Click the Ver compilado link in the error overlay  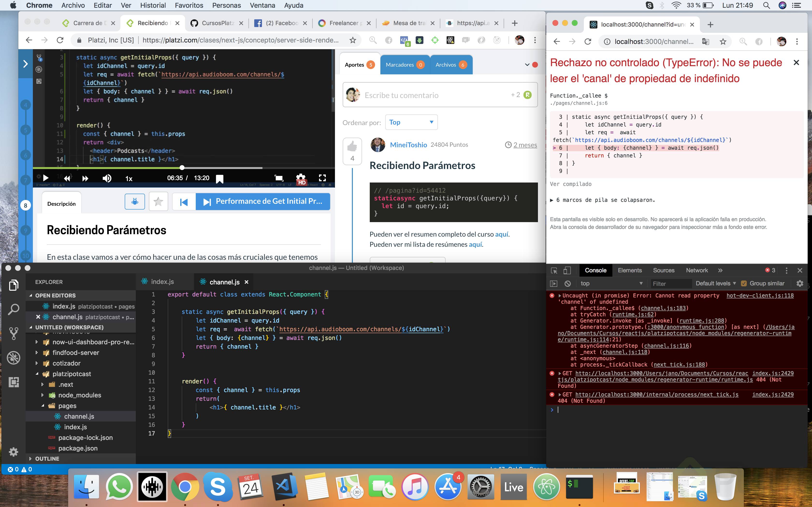(x=570, y=184)
